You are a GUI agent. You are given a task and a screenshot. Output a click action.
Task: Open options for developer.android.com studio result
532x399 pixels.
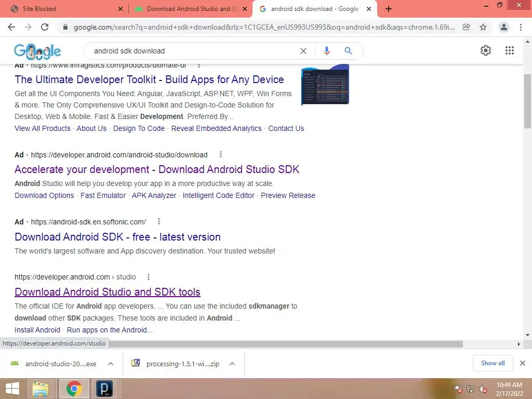148,277
